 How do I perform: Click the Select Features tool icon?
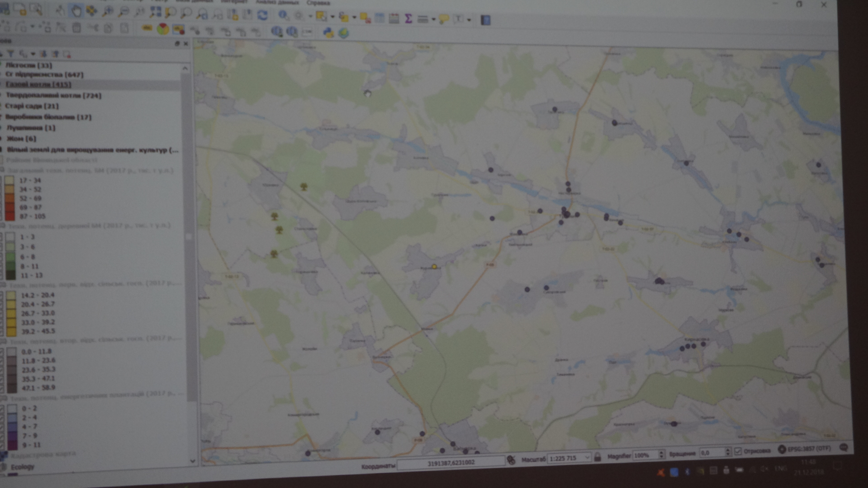(x=321, y=16)
